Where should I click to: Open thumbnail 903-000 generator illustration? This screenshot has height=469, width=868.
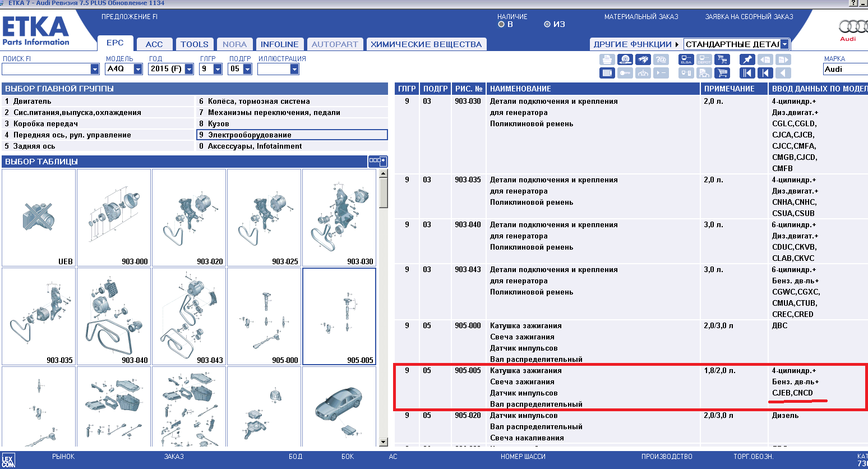click(114, 218)
